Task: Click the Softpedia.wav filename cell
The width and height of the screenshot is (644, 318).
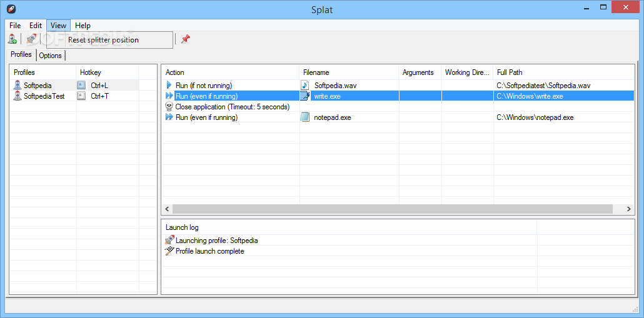Action: [349, 86]
